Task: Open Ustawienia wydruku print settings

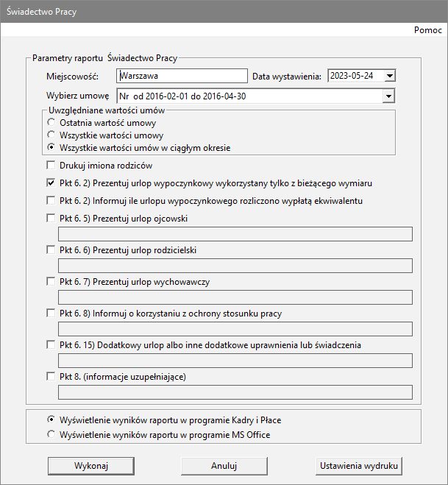Action: tap(359, 466)
